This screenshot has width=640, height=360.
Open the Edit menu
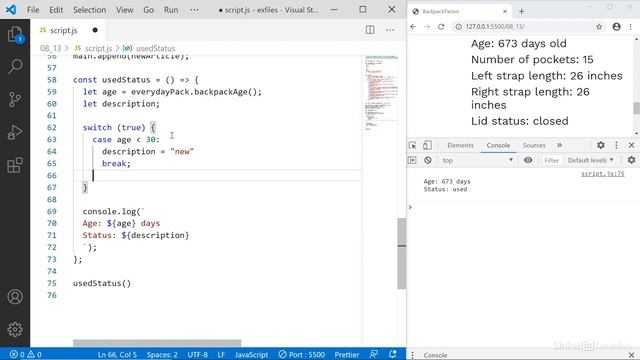click(56, 9)
